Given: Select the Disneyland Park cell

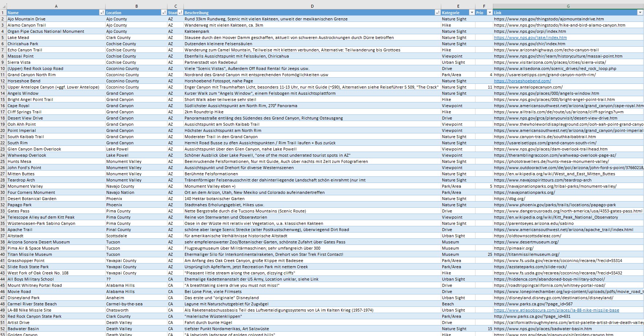Looking at the screenshot, I should (x=56, y=298).
